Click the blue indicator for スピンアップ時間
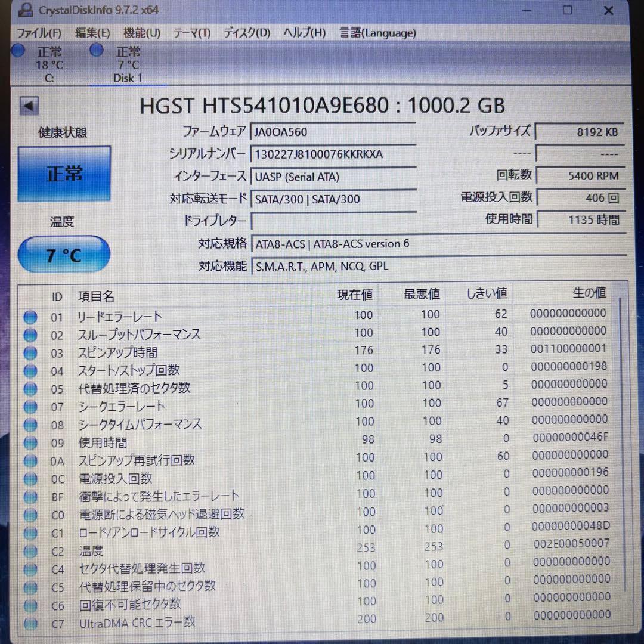The width and height of the screenshot is (644, 644). pos(30,354)
